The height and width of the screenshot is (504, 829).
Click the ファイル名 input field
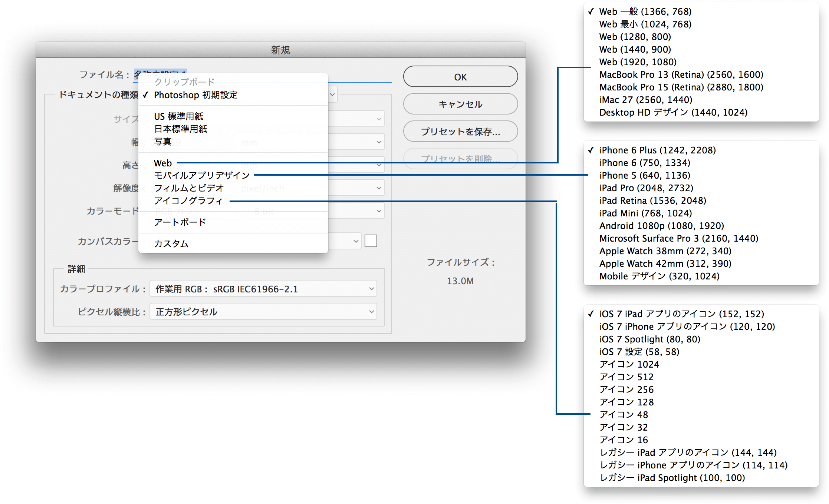click(262, 75)
